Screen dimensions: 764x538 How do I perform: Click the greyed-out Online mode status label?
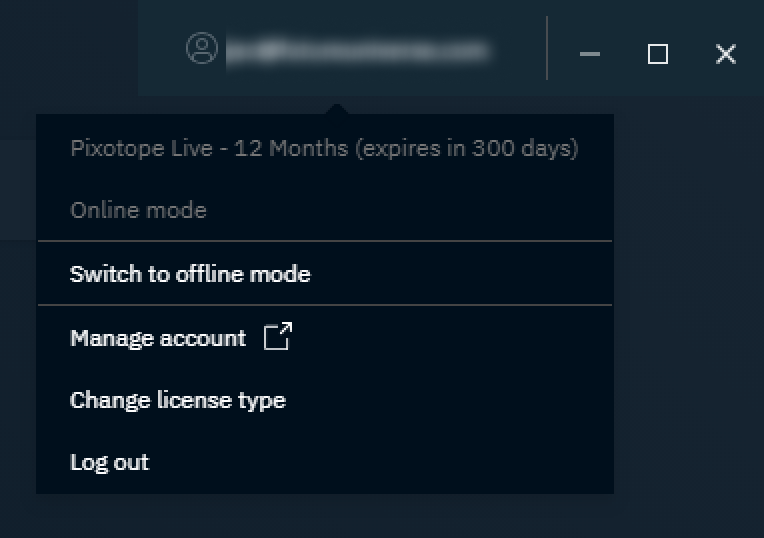pyautogui.click(x=138, y=210)
